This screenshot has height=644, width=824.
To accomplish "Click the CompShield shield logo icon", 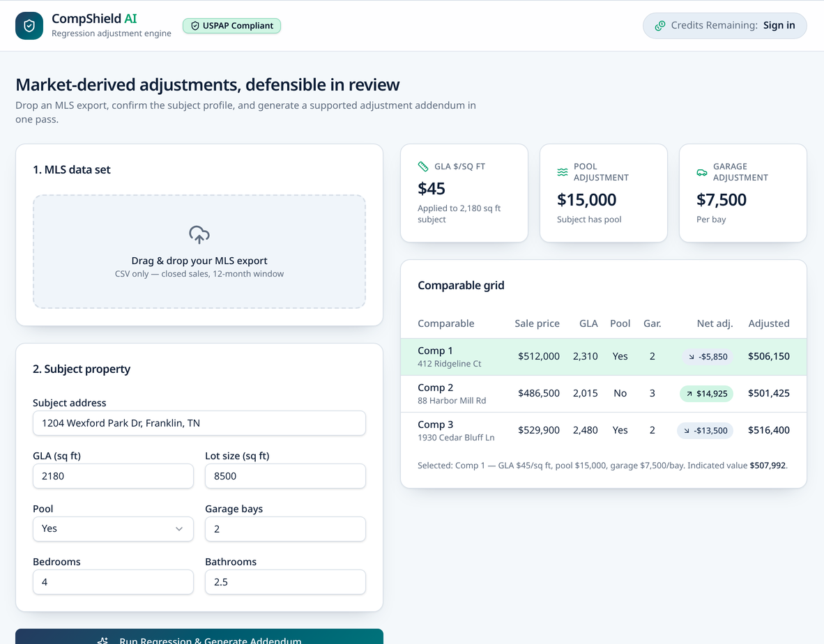I will coord(29,26).
